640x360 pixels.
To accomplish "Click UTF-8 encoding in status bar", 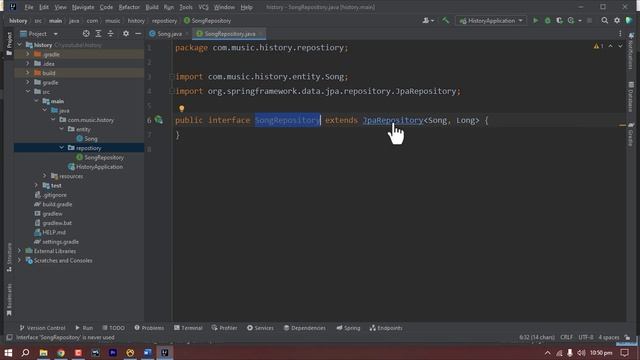I will 586,337.
